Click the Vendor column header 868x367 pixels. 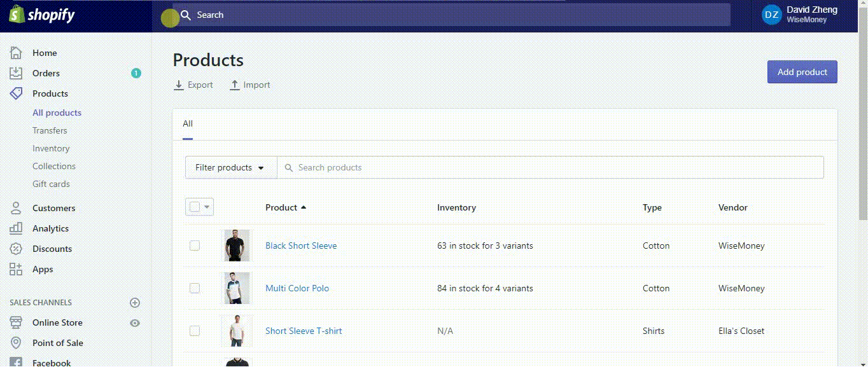tap(733, 207)
